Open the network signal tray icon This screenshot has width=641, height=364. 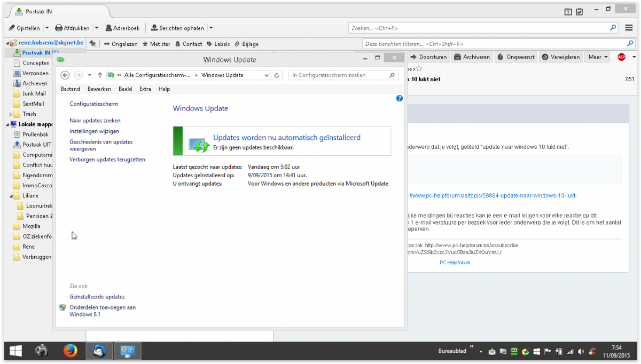570,351
